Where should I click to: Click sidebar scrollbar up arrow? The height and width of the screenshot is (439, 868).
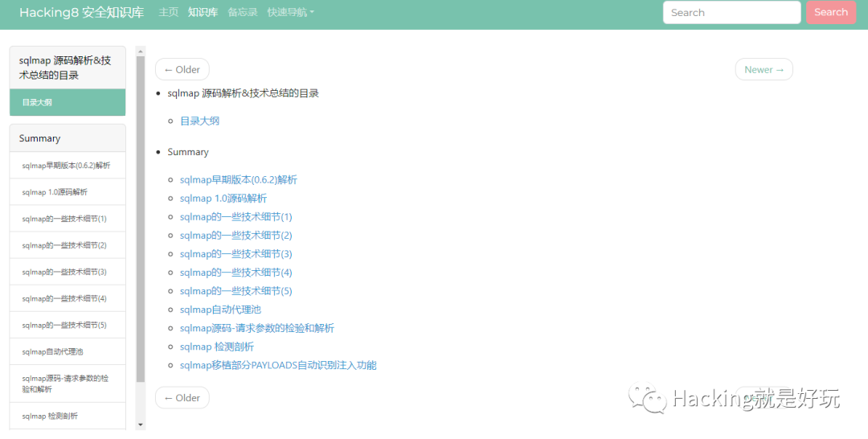(x=141, y=51)
